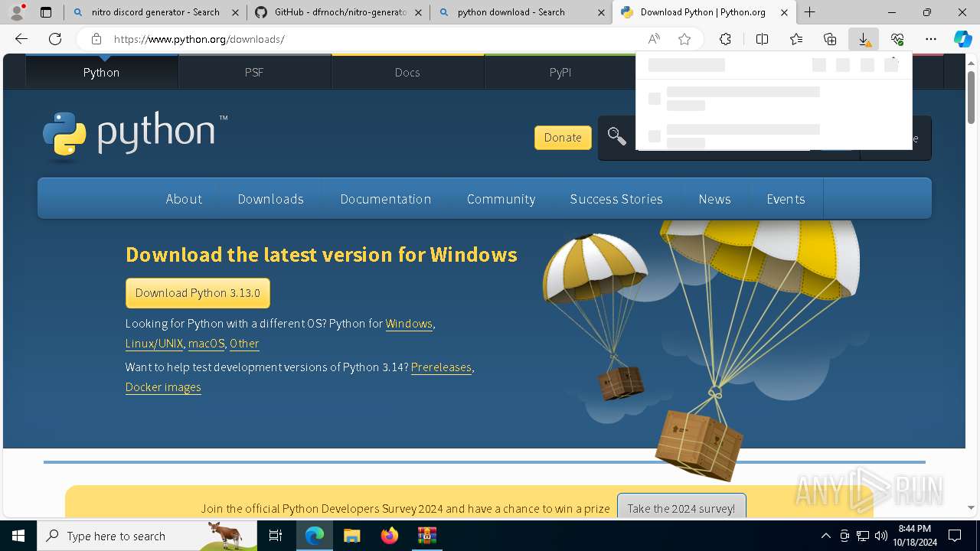
Task: Open Read aloud icon in address bar
Action: point(653,39)
